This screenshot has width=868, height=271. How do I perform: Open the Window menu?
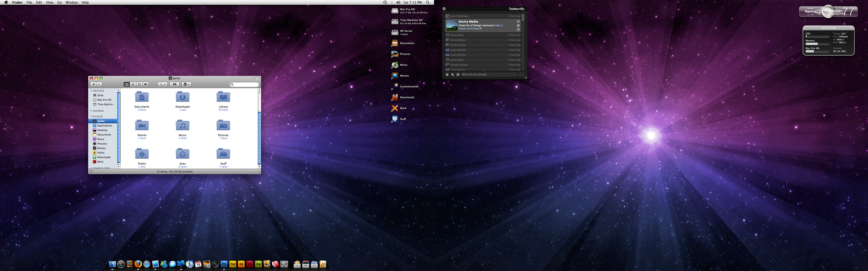coord(71,2)
